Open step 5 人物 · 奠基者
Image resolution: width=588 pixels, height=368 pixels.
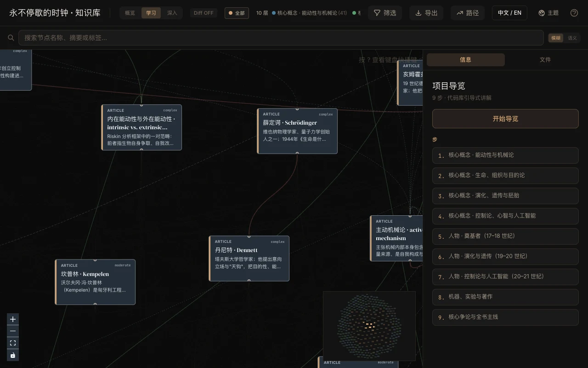(x=505, y=236)
